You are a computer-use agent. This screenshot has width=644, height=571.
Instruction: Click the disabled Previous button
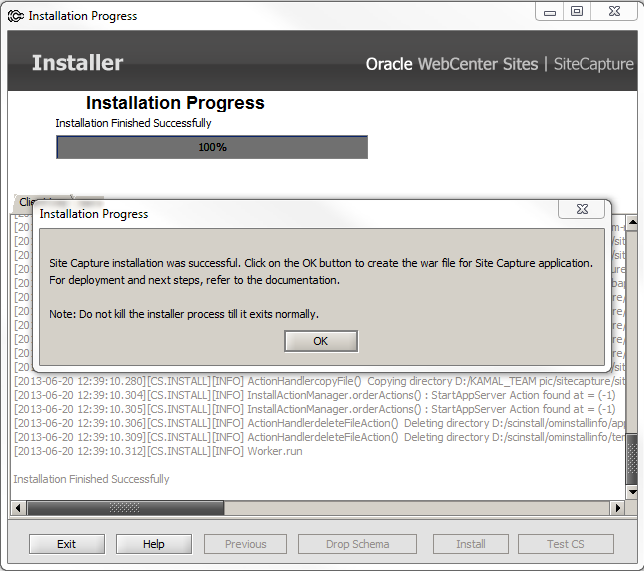click(246, 544)
